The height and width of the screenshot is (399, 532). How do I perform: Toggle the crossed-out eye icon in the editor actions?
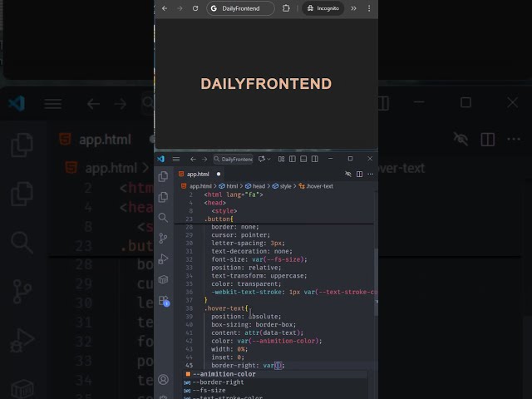point(348,174)
